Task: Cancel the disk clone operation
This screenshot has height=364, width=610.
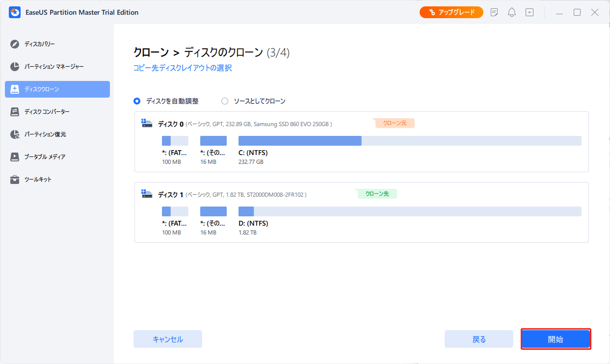Action: [167, 338]
